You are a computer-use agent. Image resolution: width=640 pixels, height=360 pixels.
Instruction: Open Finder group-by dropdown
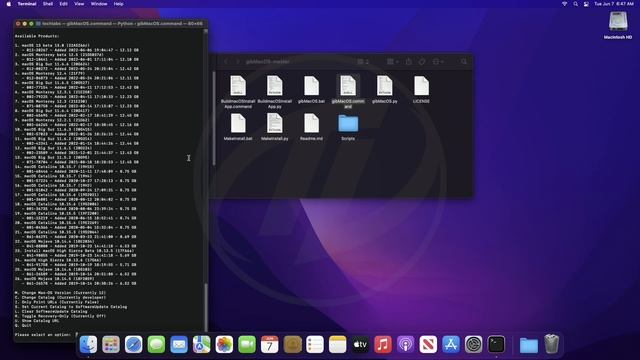[x=392, y=62]
